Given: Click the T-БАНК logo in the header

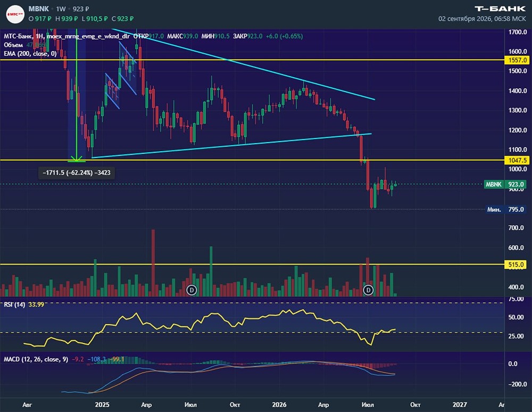Looking at the screenshot, I should [500, 9].
